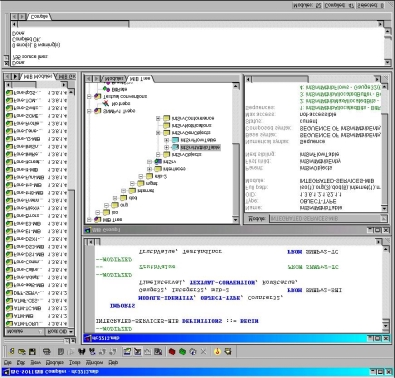Select the intSrvGenObjects tree node
The height and width of the screenshot is (378, 395).
[x=191, y=133]
